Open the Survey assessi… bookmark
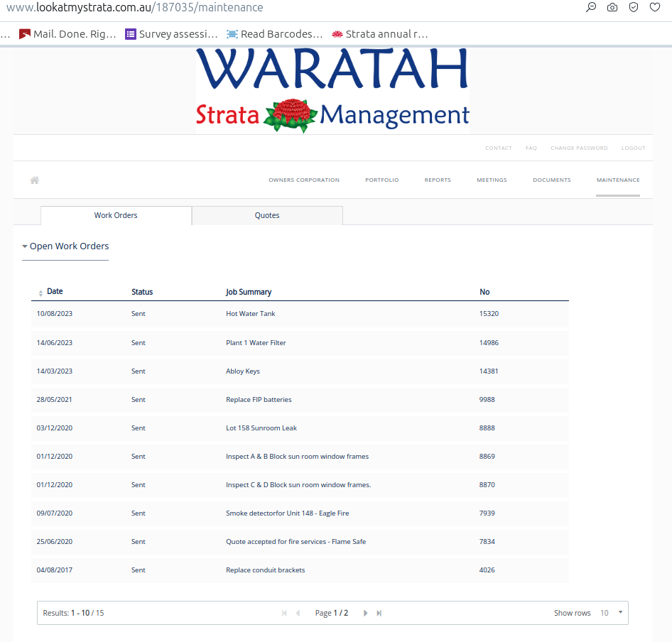 [171, 34]
